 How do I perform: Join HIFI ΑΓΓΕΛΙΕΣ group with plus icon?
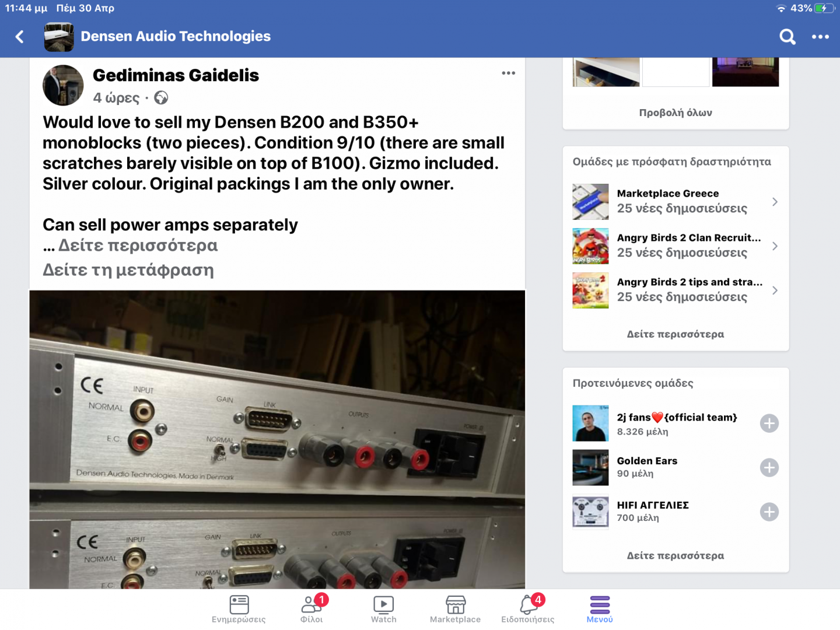(769, 512)
